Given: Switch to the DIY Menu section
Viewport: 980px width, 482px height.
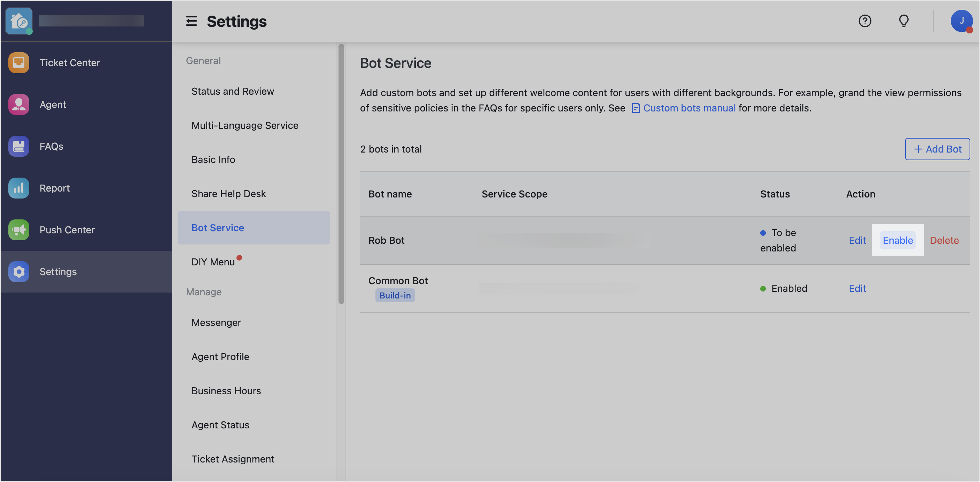Looking at the screenshot, I should tap(213, 261).
